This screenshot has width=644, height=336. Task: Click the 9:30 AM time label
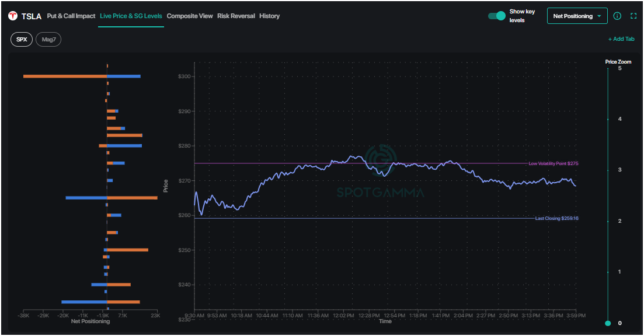pos(194,316)
